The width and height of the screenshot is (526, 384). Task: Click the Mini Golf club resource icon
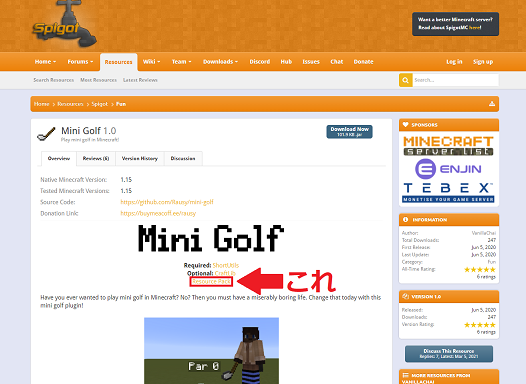pyautogui.click(x=46, y=134)
